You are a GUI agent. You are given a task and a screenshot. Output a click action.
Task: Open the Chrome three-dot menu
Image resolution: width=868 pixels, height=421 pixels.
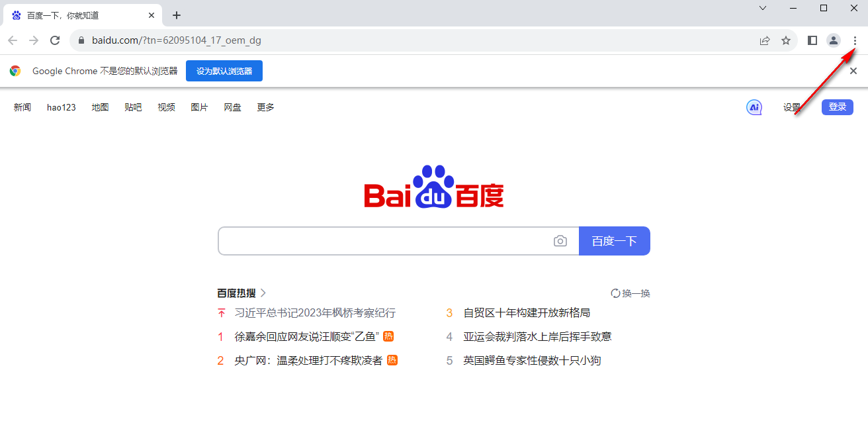855,40
